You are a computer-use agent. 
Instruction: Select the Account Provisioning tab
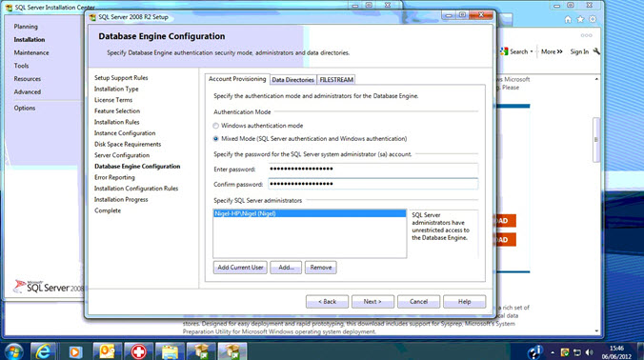coord(237,79)
